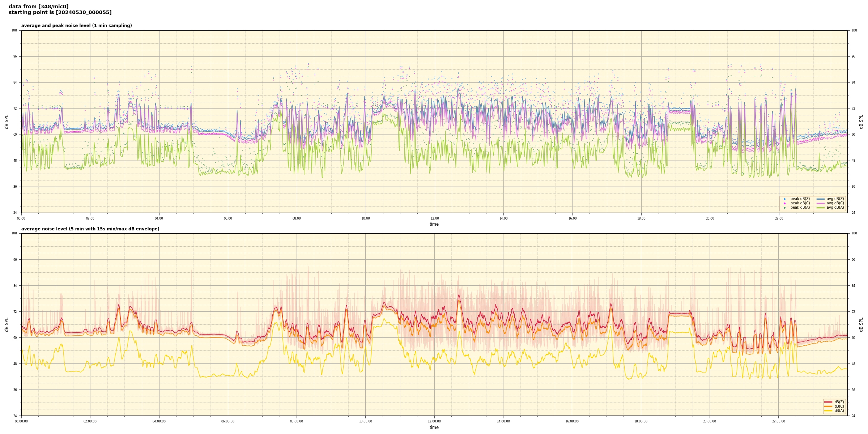This screenshot has height=434, width=868.
Task: Click the peak dB(A) legend marker
Action: pos(784,208)
